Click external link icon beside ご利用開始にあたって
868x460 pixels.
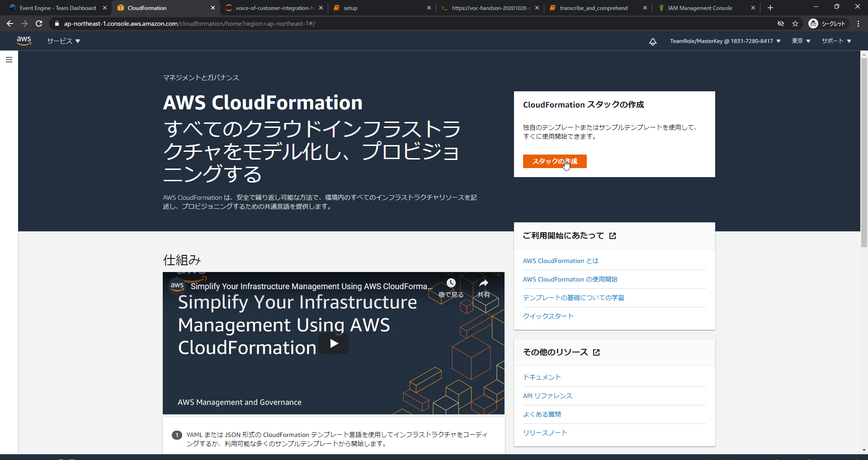pyautogui.click(x=613, y=236)
